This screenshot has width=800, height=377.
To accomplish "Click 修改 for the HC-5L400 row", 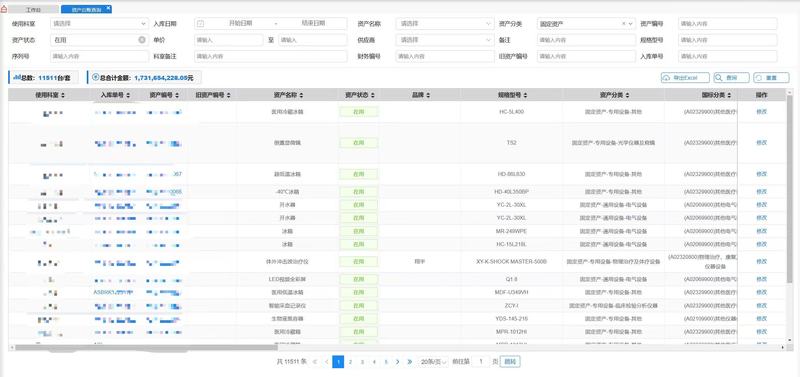I will [761, 111].
